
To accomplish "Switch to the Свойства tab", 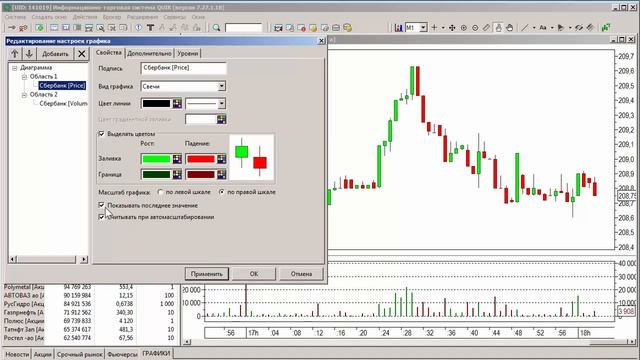I will [109, 53].
